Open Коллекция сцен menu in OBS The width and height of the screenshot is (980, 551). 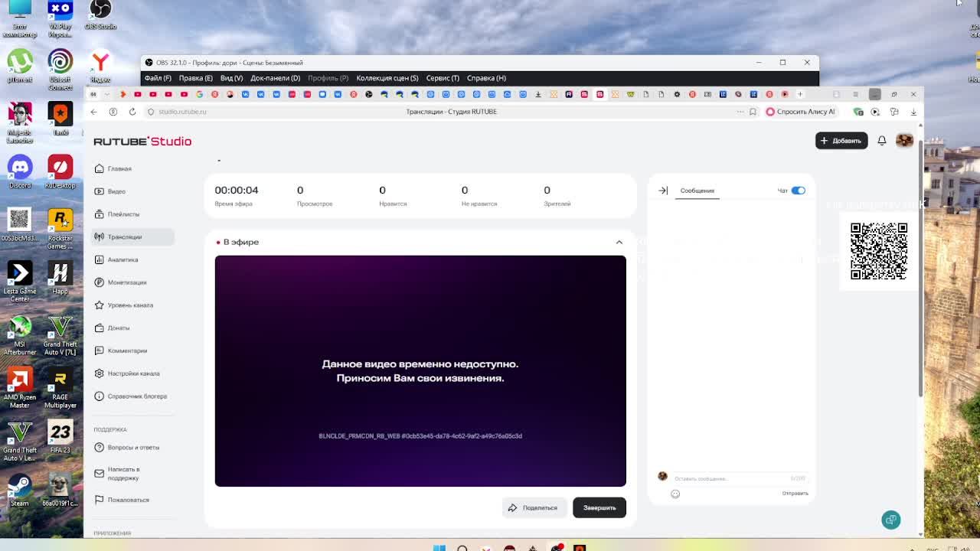387,78
